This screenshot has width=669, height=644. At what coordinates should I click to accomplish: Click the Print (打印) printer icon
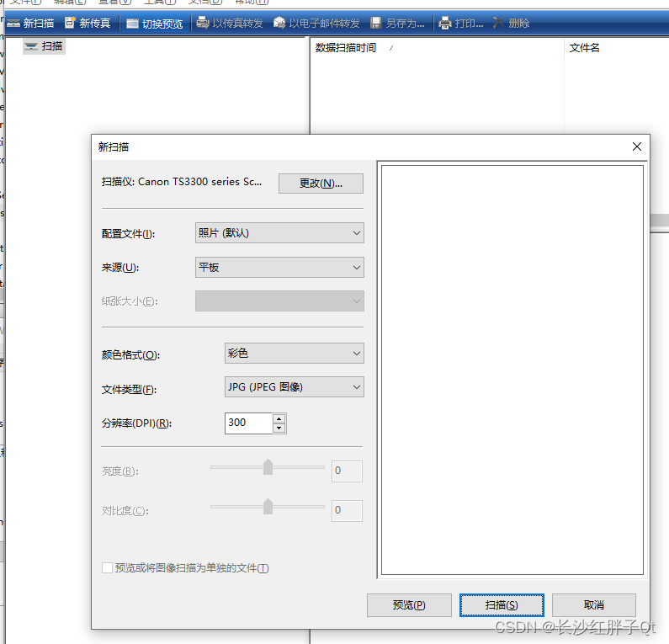coord(444,23)
